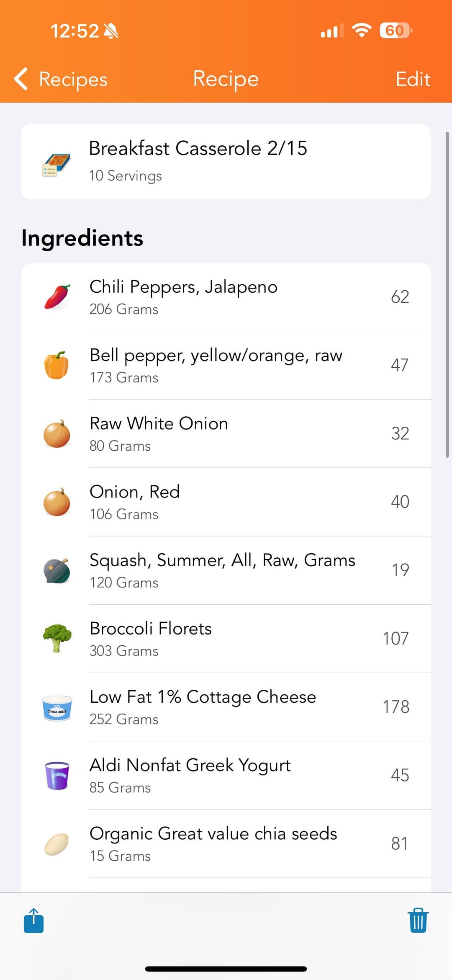
Task: Select Squash, Summer, All, Raw ingredient
Action: 222,570
